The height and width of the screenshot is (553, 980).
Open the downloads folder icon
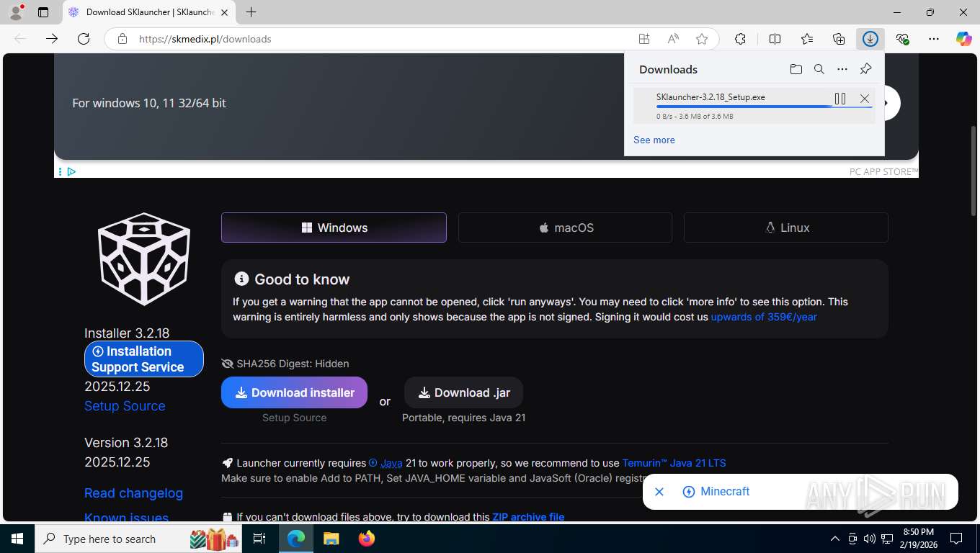pos(796,69)
